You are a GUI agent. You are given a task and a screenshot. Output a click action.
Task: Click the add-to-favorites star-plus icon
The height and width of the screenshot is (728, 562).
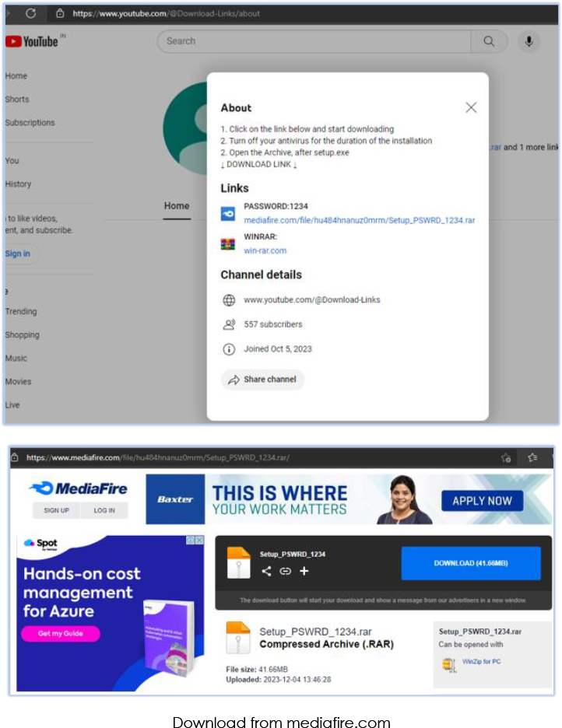click(506, 458)
